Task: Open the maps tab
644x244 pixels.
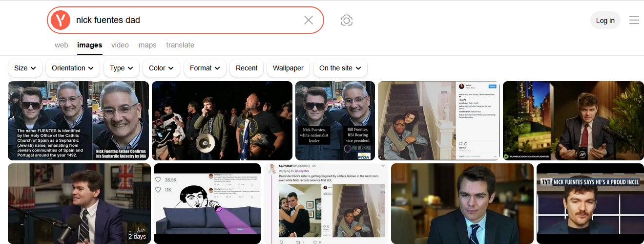Action: [x=147, y=45]
